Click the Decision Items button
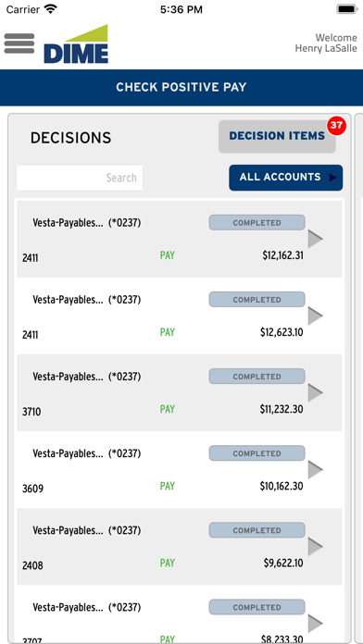 [277, 136]
